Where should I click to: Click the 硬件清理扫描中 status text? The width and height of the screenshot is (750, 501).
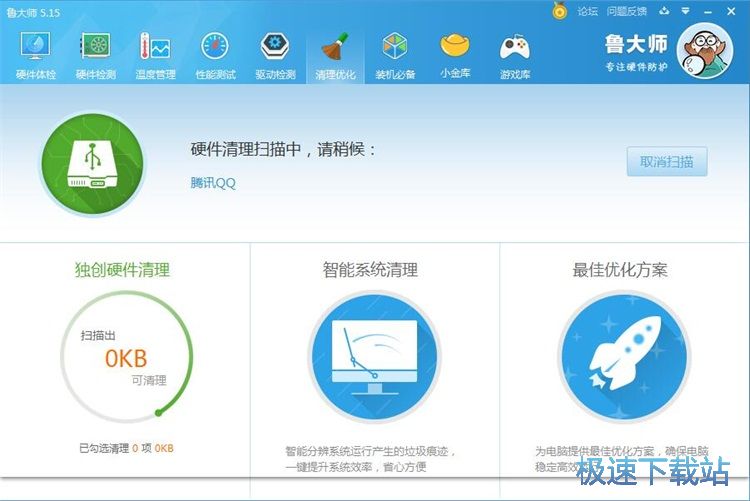click(283, 149)
